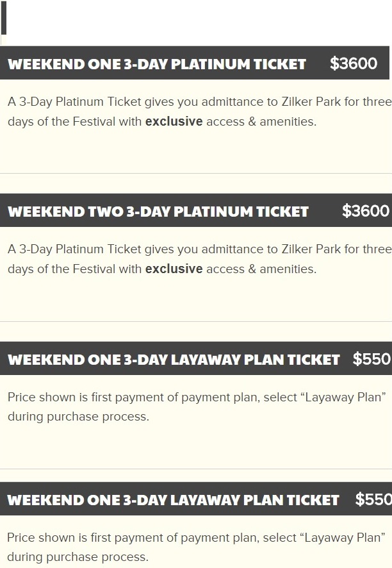Choose the bottom-most Layaway Plan Ticket heading
This screenshot has height=568, width=392.
pyautogui.click(x=173, y=500)
